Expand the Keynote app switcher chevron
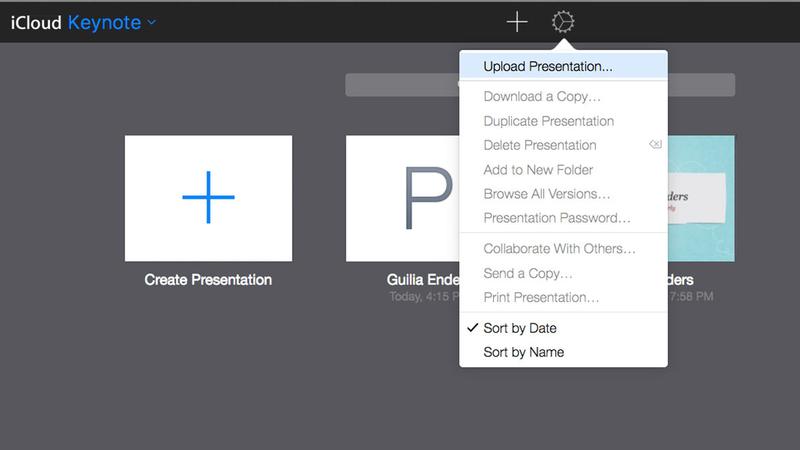Image resolution: width=800 pixels, height=450 pixels. click(151, 22)
